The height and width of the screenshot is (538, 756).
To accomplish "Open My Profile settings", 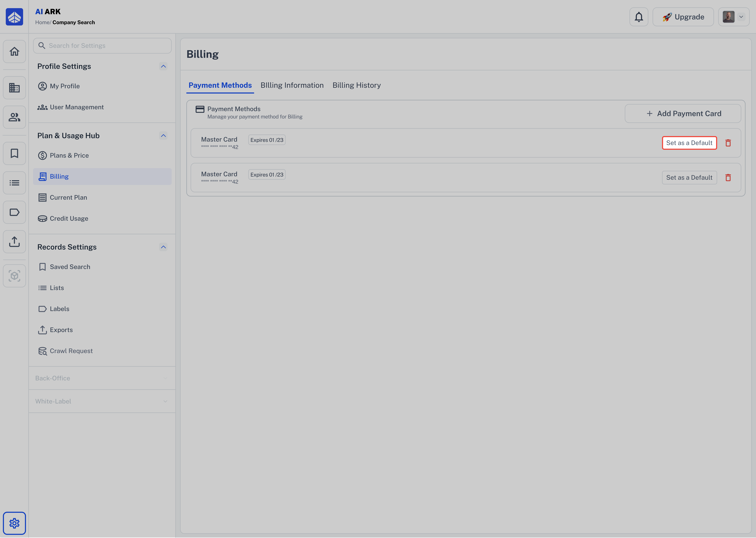I will pos(102,86).
